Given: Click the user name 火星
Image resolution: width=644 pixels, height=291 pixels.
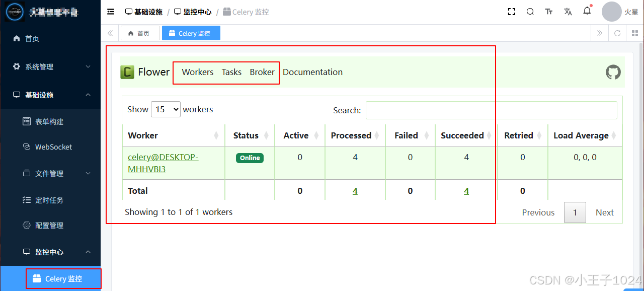Looking at the screenshot, I should click(631, 12).
